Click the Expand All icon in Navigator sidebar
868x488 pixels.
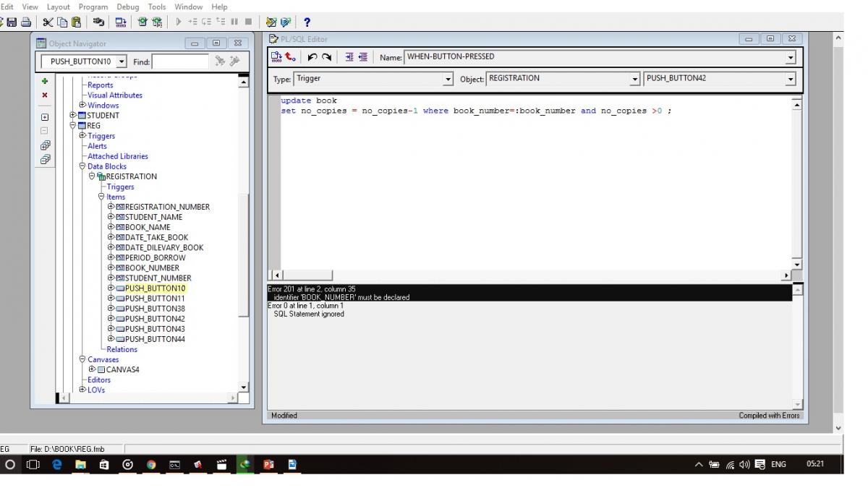(x=45, y=145)
